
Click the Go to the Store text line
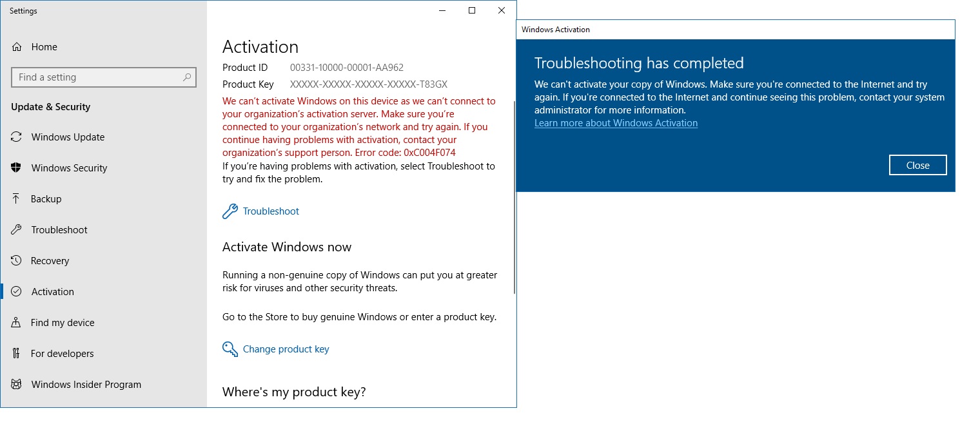(x=359, y=317)
